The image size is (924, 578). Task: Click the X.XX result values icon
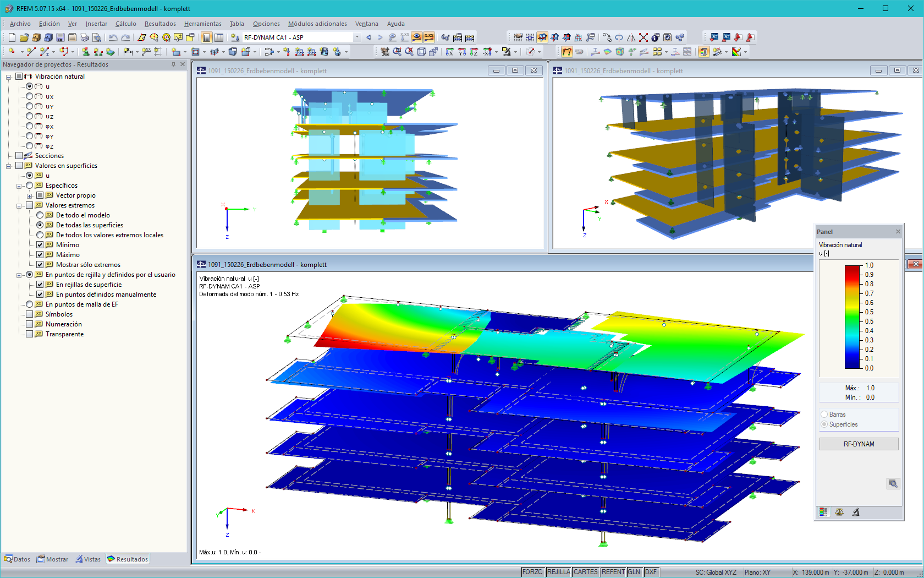429,37
